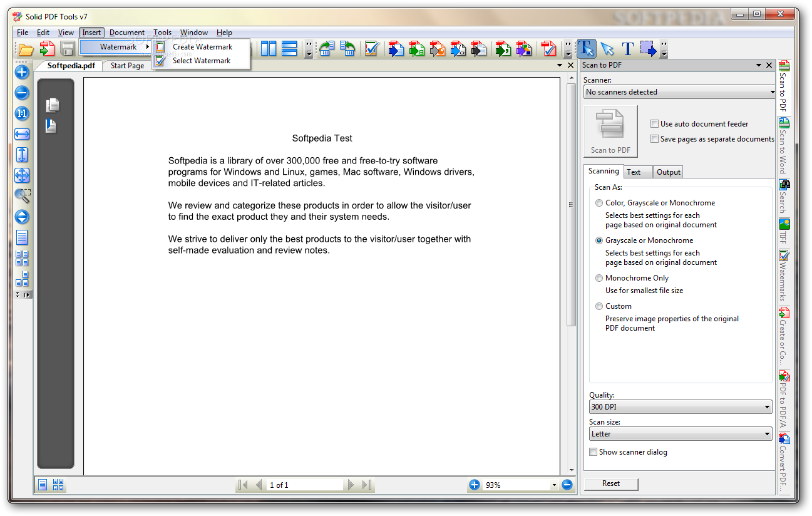
Task: Click the page number field 1 of 1
Action: click(305, 485)
